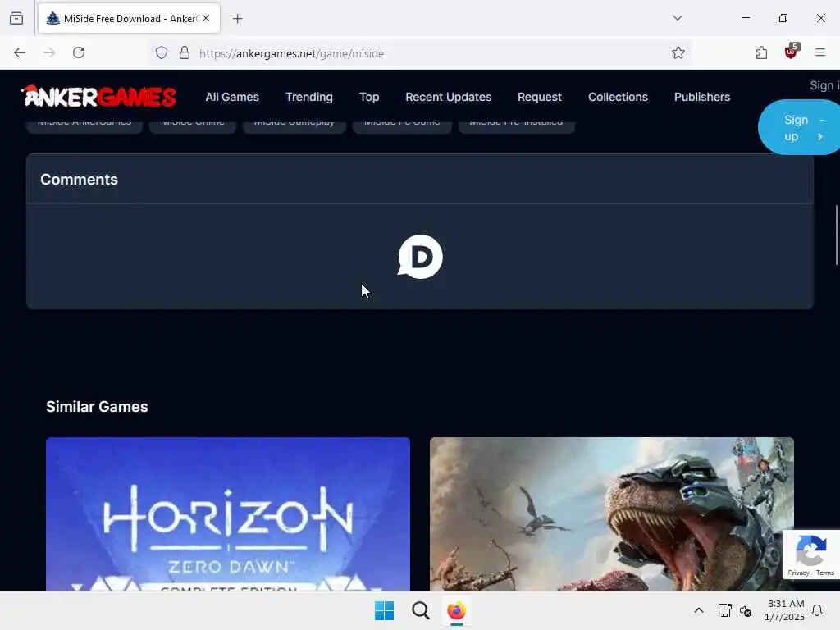This screenshot has height=630, width=840.
Task: Open tracking protection shield icon
Action: pos(162,53)
